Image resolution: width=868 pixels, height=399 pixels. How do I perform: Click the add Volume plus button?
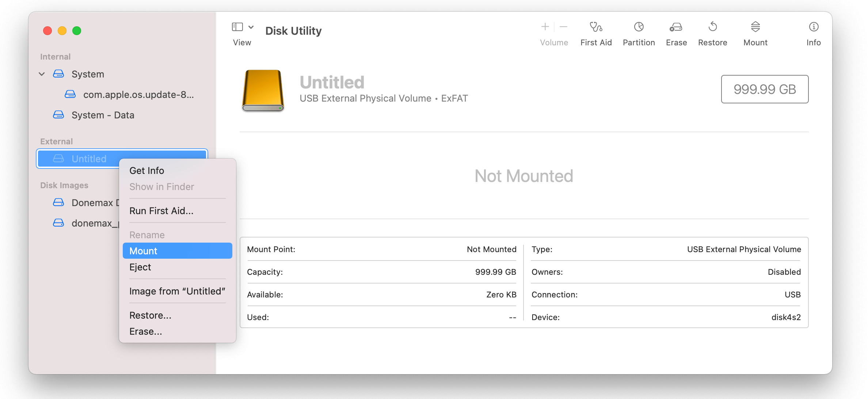pos(544,27)
